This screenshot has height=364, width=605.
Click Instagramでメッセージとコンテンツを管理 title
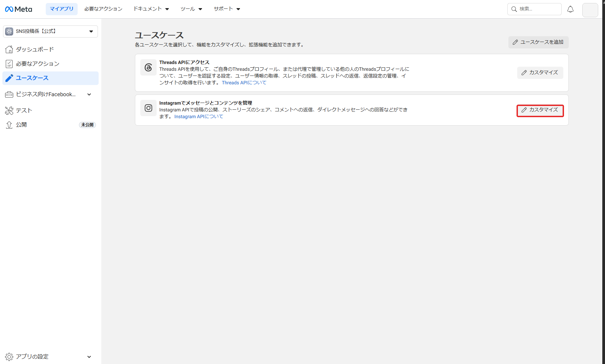[x=206, y=103]
